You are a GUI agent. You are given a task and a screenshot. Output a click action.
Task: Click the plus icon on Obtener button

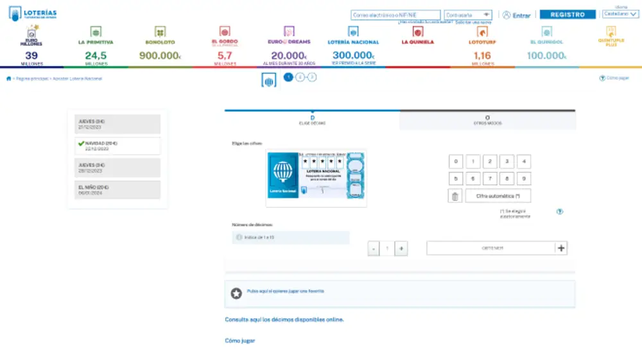(561, 248)
